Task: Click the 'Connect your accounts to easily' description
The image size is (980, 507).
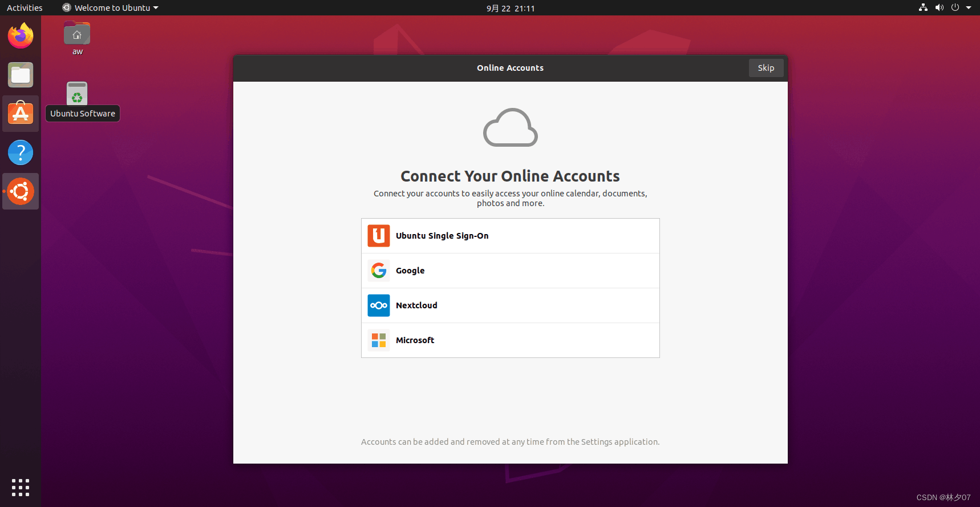Action: tap(511, 198)
